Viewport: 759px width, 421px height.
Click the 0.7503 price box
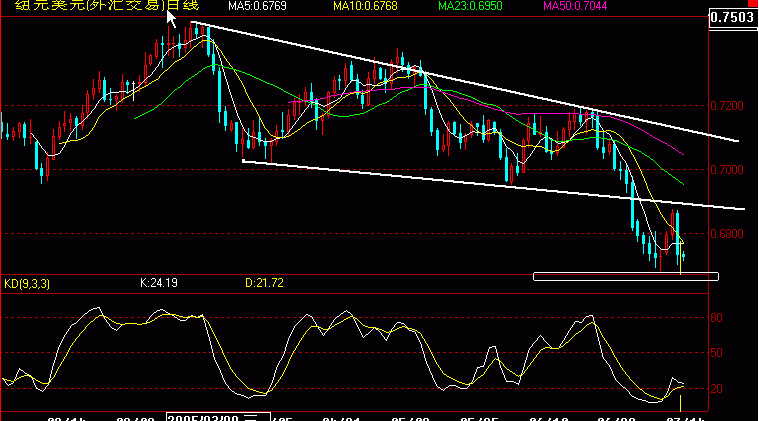pyautogui.click(x=732, y=17)
